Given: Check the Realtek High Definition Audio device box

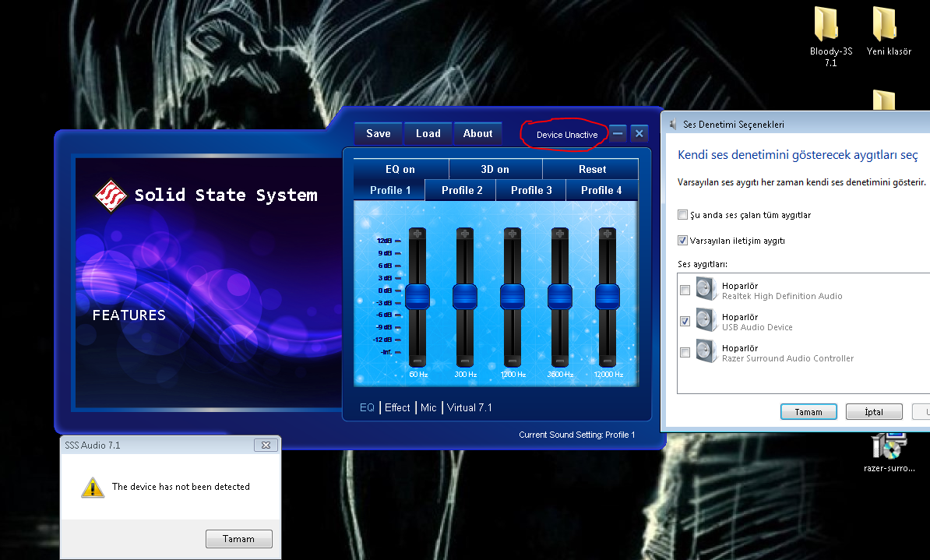Looking at the screenshot, I should tap(685, 290).
